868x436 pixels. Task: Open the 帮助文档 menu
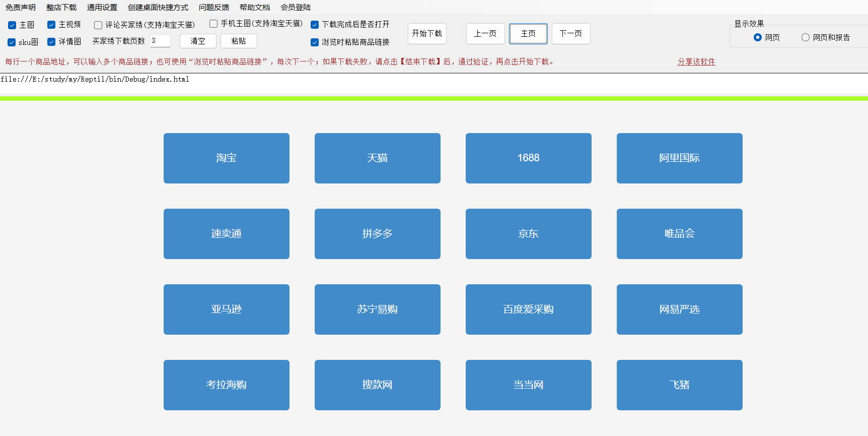pos(255,8)
